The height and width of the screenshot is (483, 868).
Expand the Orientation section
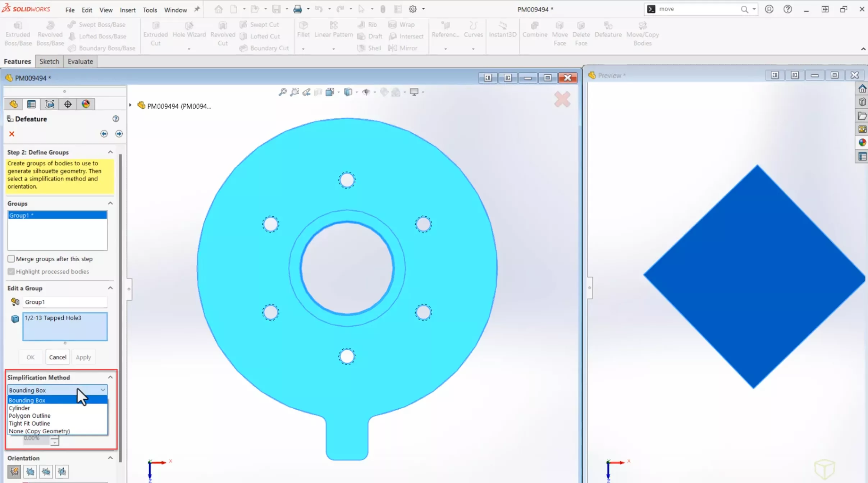click(x=110, y=458)
